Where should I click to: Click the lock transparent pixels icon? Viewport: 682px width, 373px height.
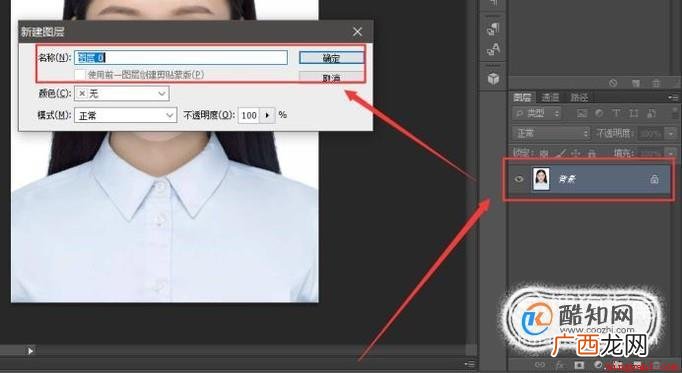tap(545, 153)
